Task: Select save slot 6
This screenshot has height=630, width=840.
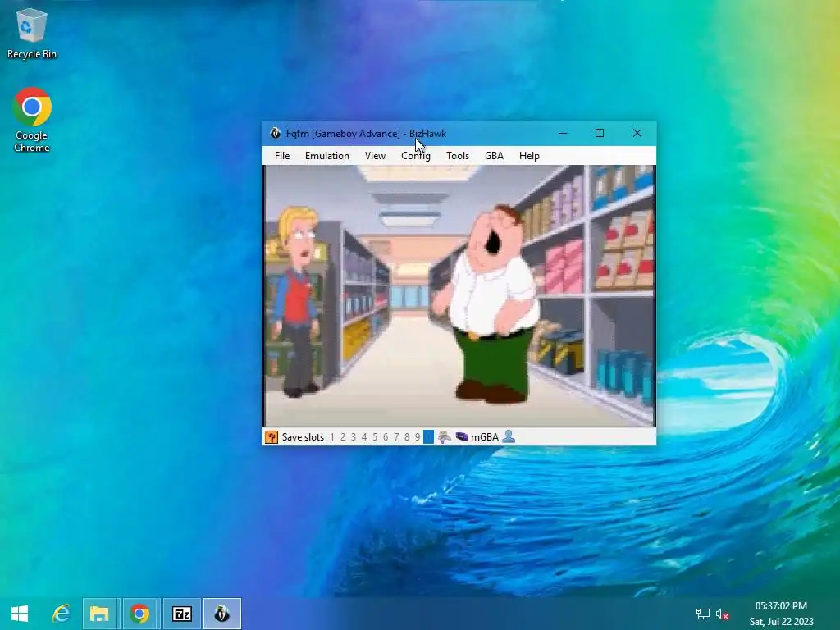Action: coord(386,437)
